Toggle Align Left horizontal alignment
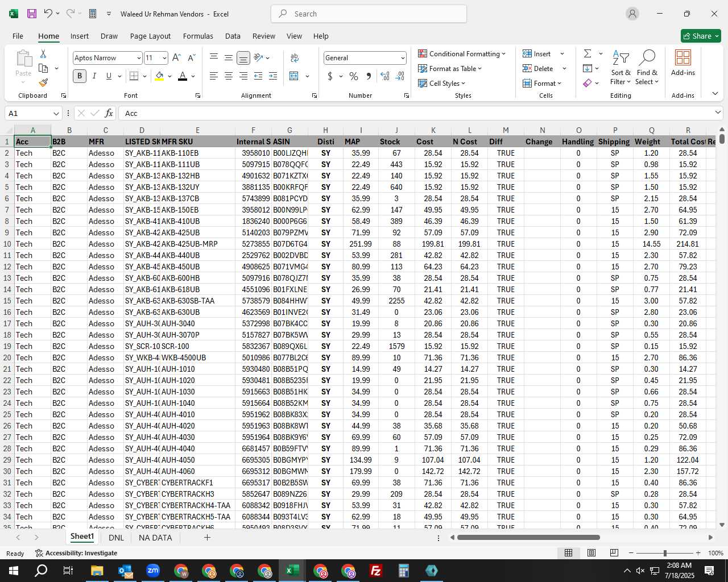Screen dimensions: 728x582 click(214, 76)
